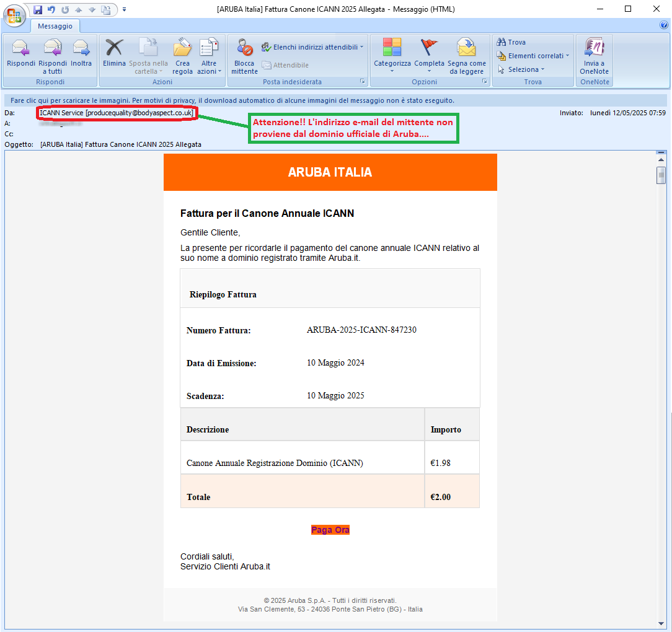The height and width of the screenshot is (632, 672).
Task: Expand the Altre azioni menu
Action: (209, 56)
